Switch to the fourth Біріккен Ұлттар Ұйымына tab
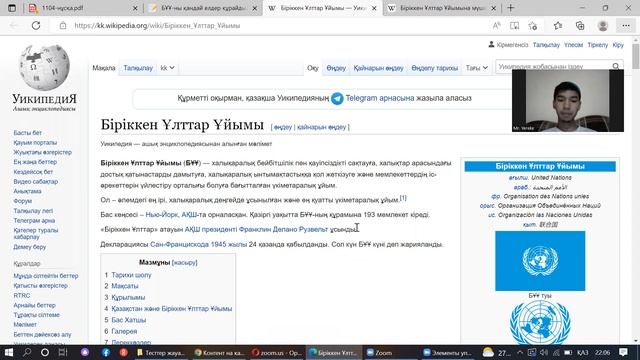Screen dimensions: 640x360 click(441, 8)
